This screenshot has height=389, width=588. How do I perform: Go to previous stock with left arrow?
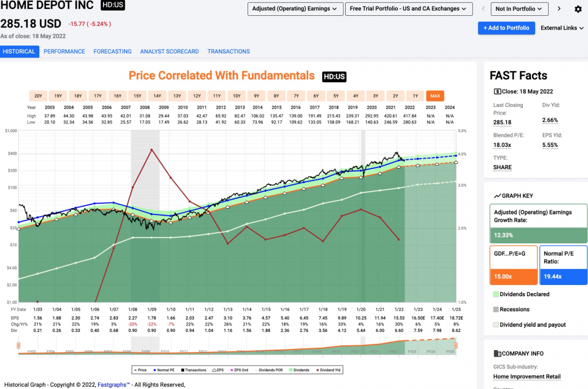tap(483, 9)
